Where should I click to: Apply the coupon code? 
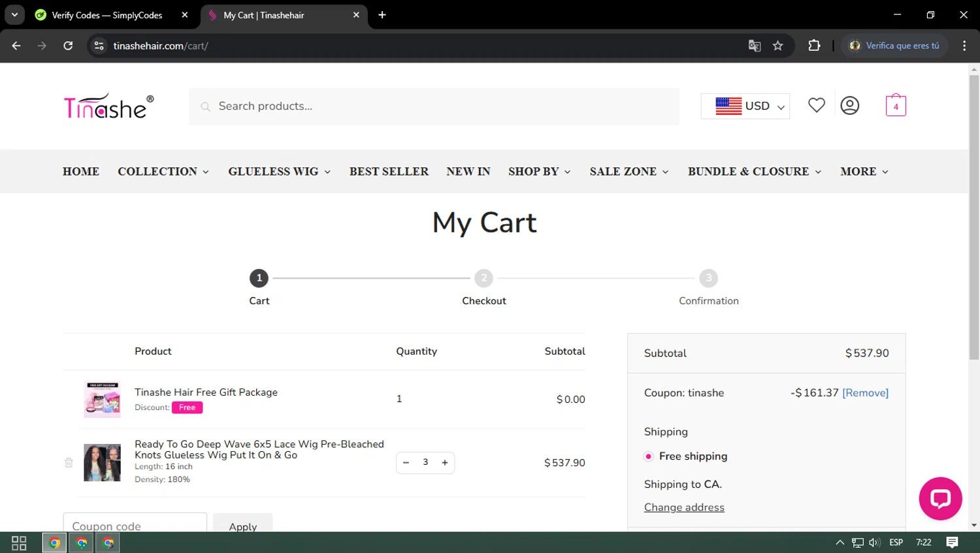click(x=242, y=524)
